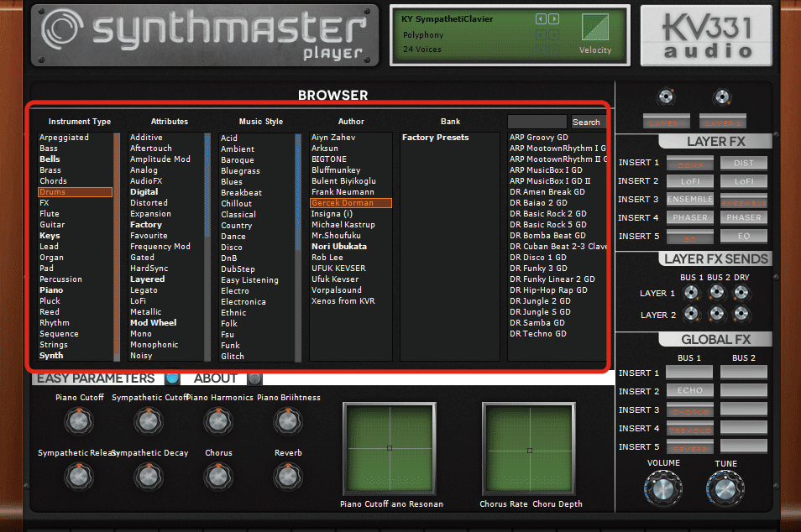Adjust the master VOLUME knob
Screen dimensions: 801x532
tap(663, 488)
